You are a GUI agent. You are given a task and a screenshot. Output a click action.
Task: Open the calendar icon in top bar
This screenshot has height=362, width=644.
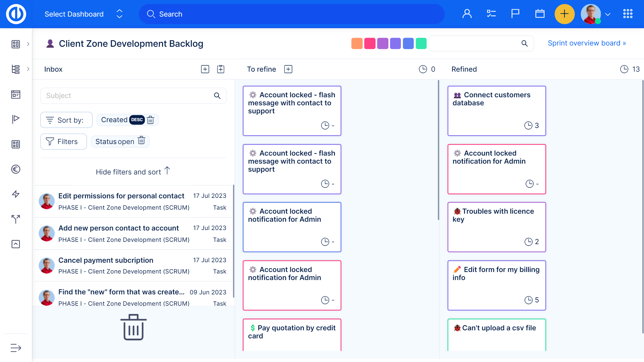coord(540,14)
